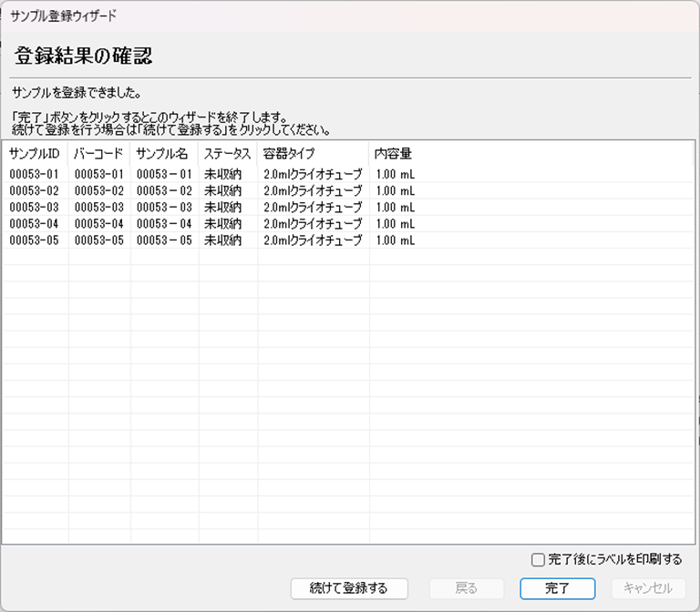Viewport: 700px width, 612px height.
Task: Select the sample name cell in row 00053-03
Action: coord(164,207)
